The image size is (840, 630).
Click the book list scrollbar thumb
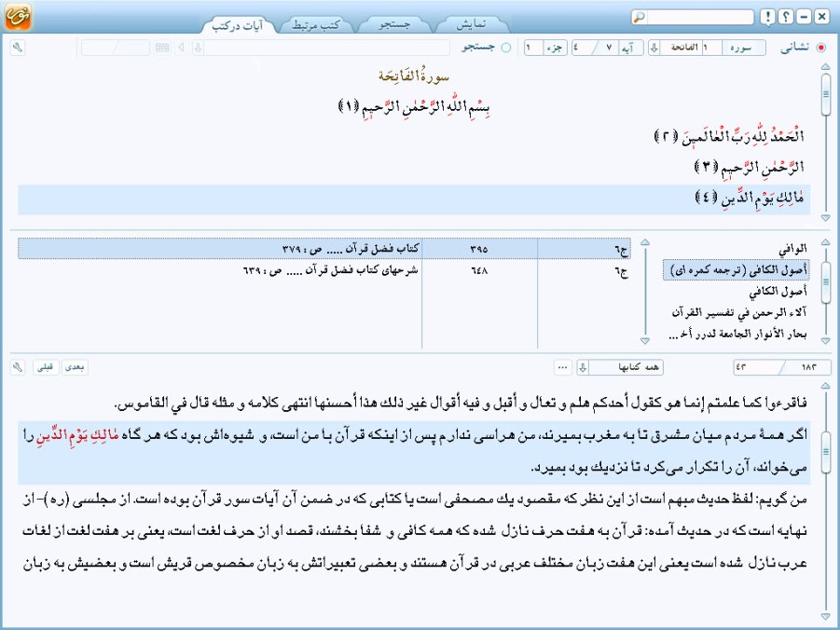[x=825, y=282]
